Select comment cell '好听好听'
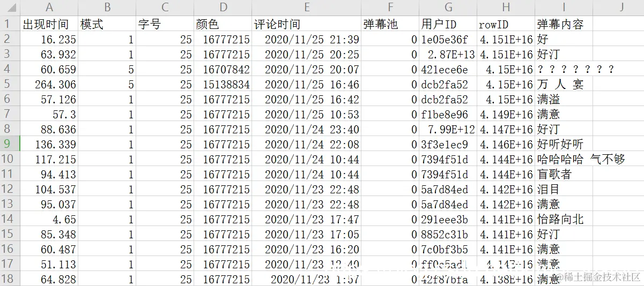644x286 pixels. (x=564, y=144)
